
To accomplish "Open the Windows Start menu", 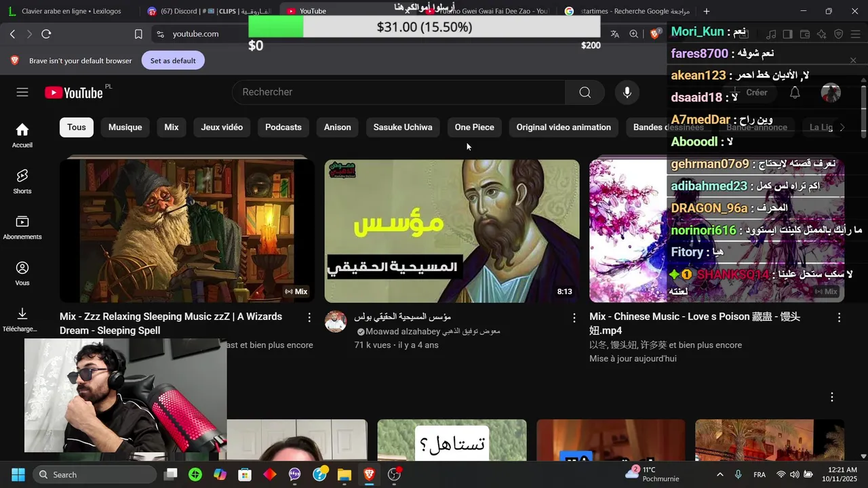I will tap(18, 474).
